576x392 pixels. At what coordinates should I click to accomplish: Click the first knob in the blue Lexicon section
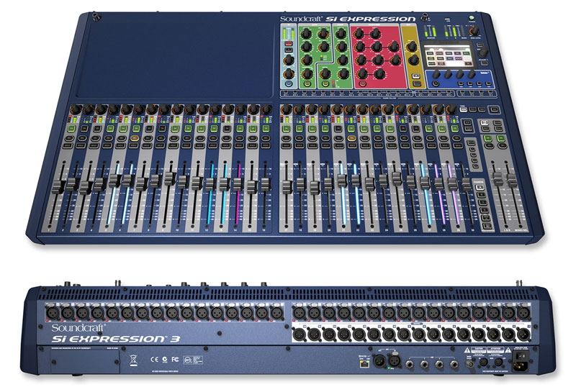(436, 74)
